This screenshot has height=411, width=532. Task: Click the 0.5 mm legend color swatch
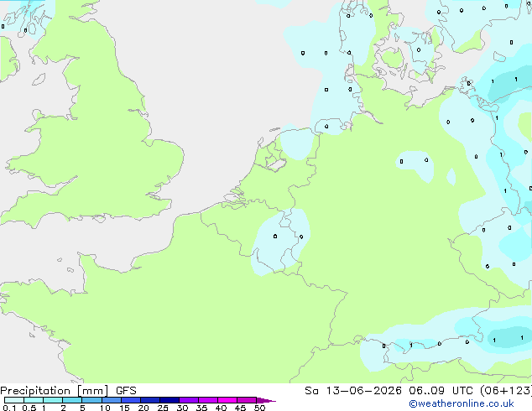click(34, 400)
